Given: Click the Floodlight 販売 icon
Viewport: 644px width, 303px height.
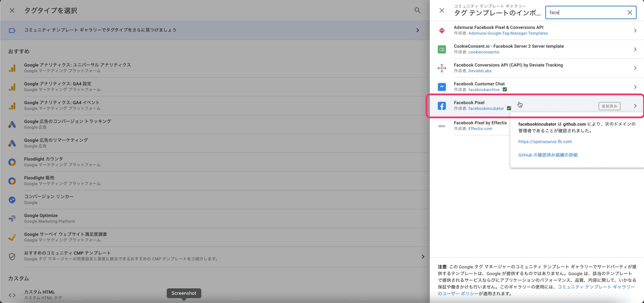Looking at the screenshot, I should (x=12, y=181).
